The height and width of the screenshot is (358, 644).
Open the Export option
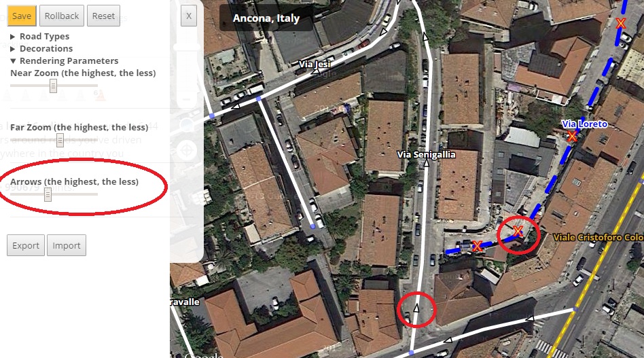click(25, 245)
